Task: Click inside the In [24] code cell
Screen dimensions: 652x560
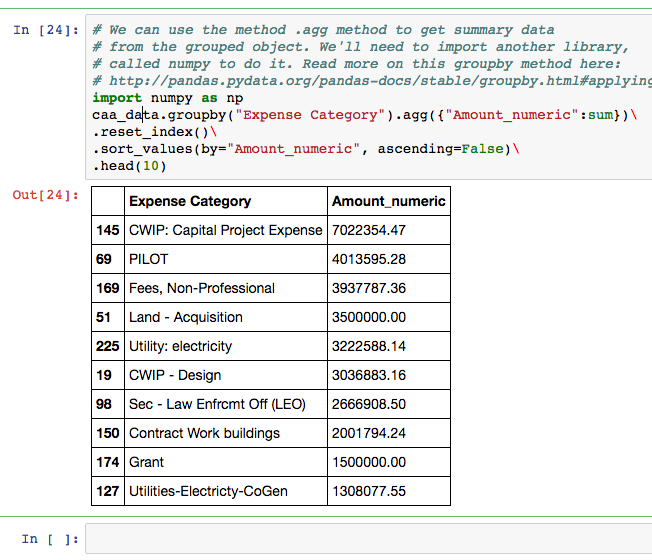Action: click(x=368, y=97)
